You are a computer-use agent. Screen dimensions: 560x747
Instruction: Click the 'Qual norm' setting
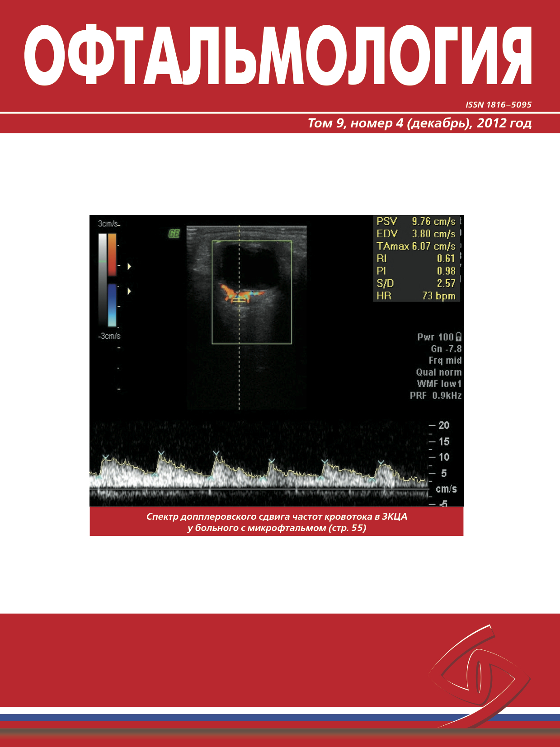(439, 372)
